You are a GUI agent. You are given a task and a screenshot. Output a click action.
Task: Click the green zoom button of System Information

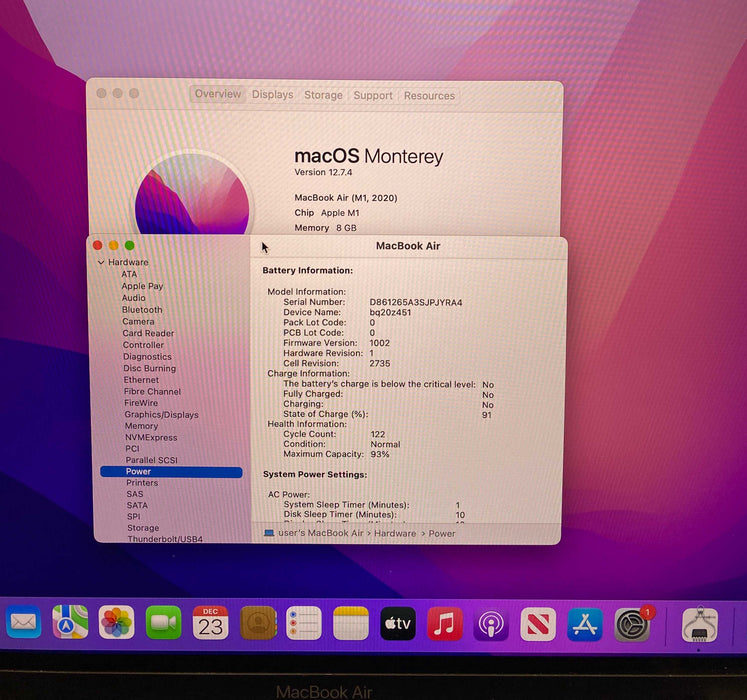point(129,245)
